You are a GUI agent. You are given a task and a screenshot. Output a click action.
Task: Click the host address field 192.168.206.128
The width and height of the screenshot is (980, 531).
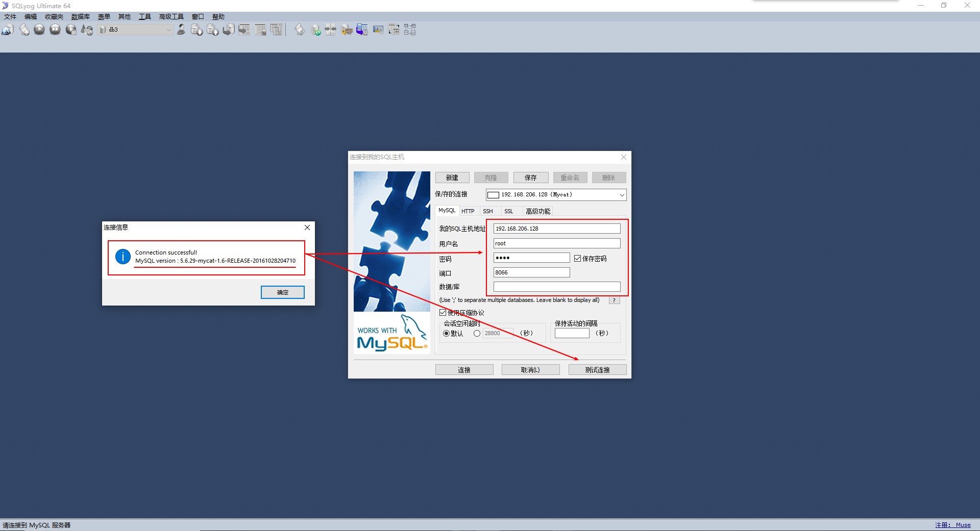click(557, 229)
